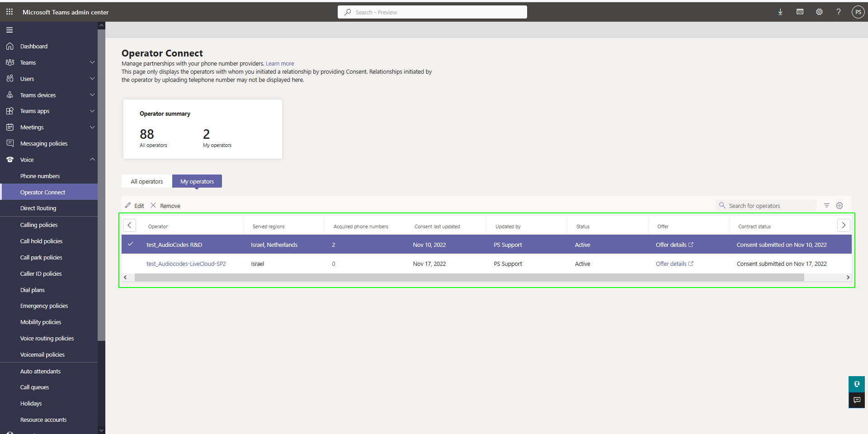Collapse the navigation hamburger menu
Screen dimensions: 868x434
(x=9, y=30)
